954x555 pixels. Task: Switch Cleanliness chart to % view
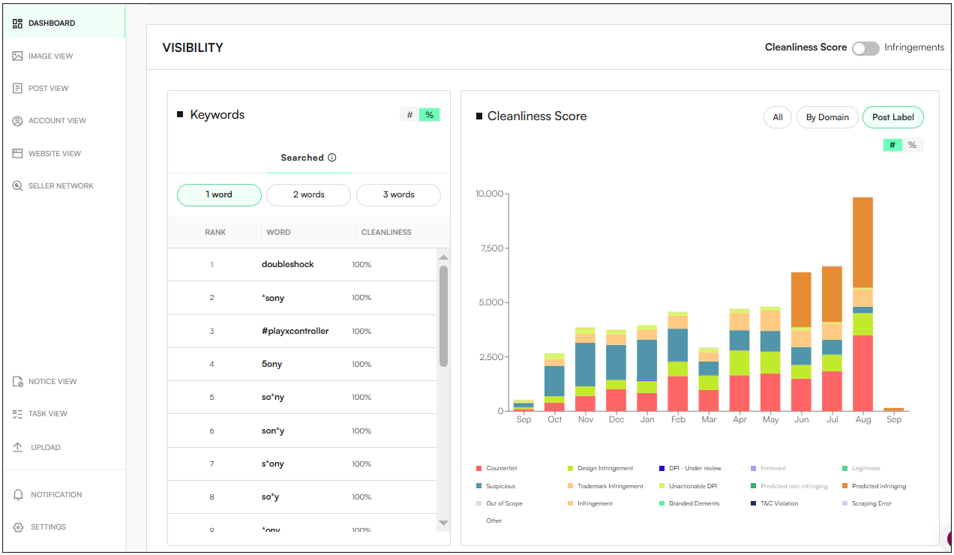point(912,145)
